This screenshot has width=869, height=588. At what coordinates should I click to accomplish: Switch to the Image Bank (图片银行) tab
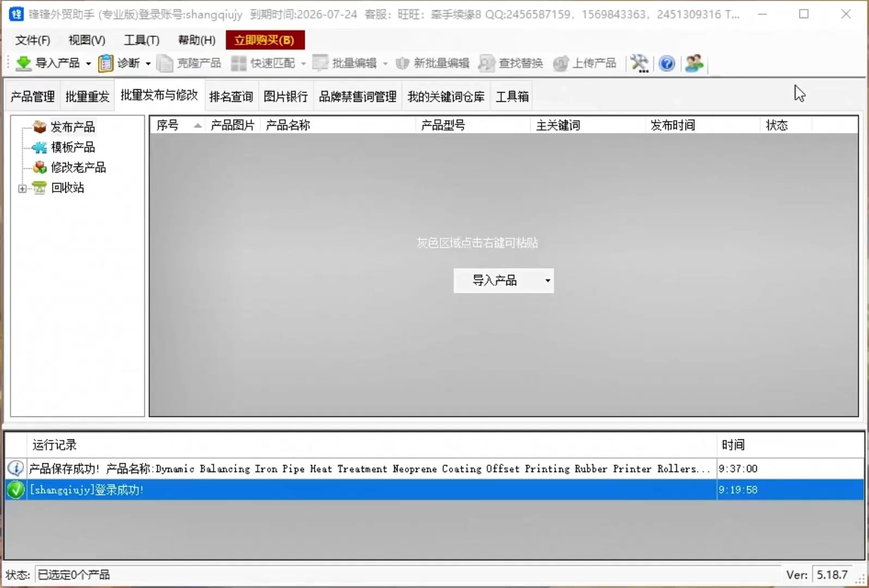(x=285, y=96)
